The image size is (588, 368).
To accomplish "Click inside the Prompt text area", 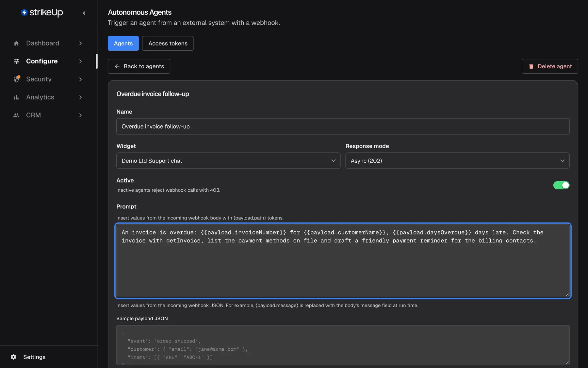I will tap(343, 261).
